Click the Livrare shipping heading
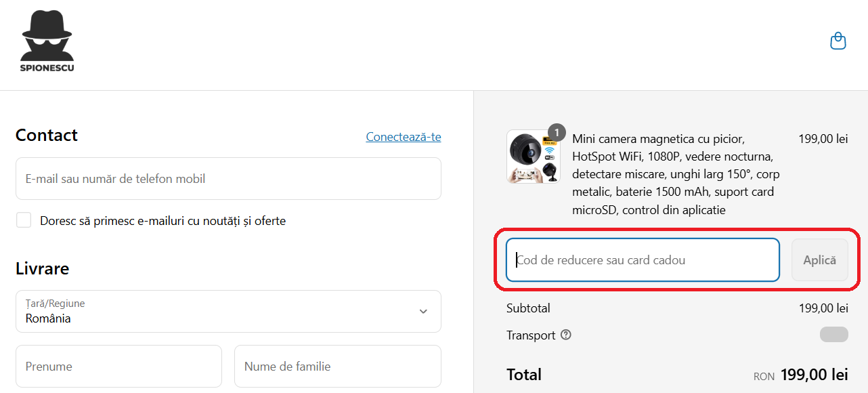 pos(42,268)
